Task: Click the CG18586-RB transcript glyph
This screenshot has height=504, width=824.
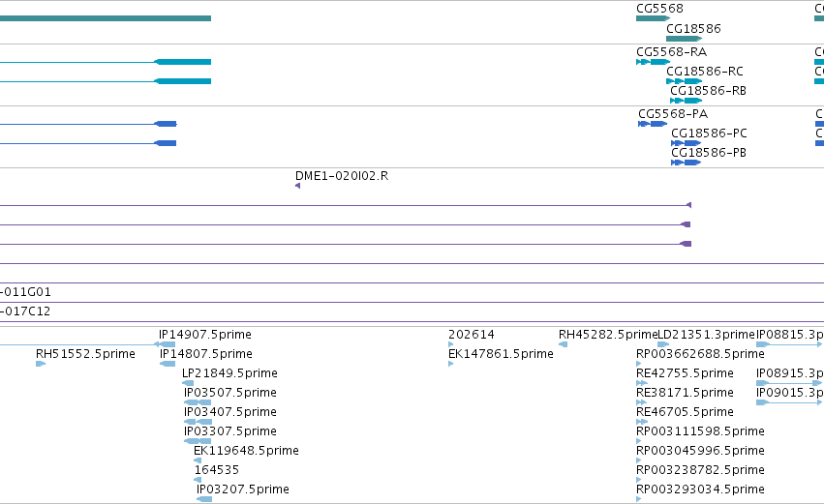Action: (x=687, y=101)
